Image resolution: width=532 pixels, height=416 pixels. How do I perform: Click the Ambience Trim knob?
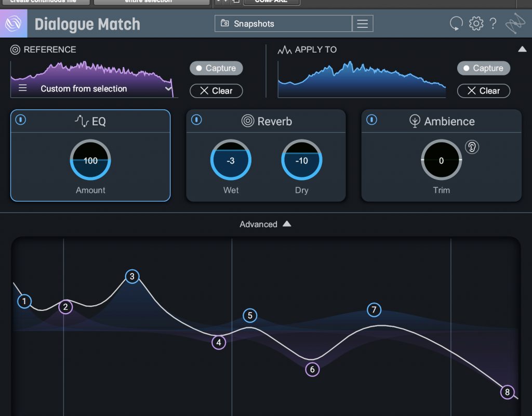pyautogui.click(x=442, y=160)
